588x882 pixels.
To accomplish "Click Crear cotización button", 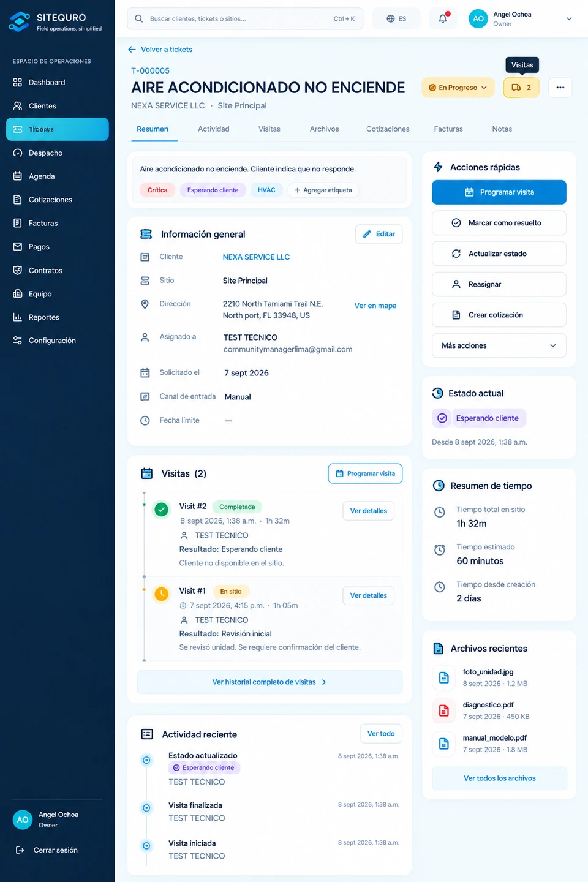I will tap(499, 315).
